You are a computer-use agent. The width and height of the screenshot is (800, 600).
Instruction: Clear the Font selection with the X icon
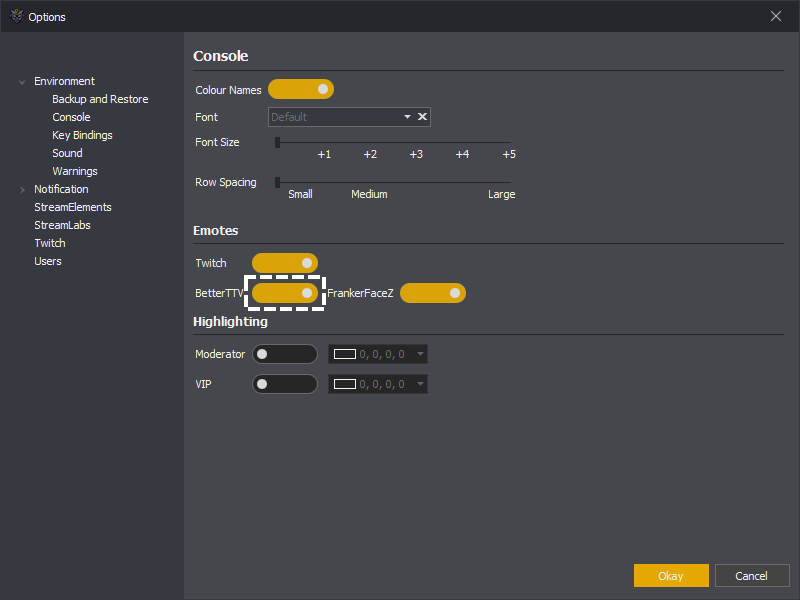point(422,117)
